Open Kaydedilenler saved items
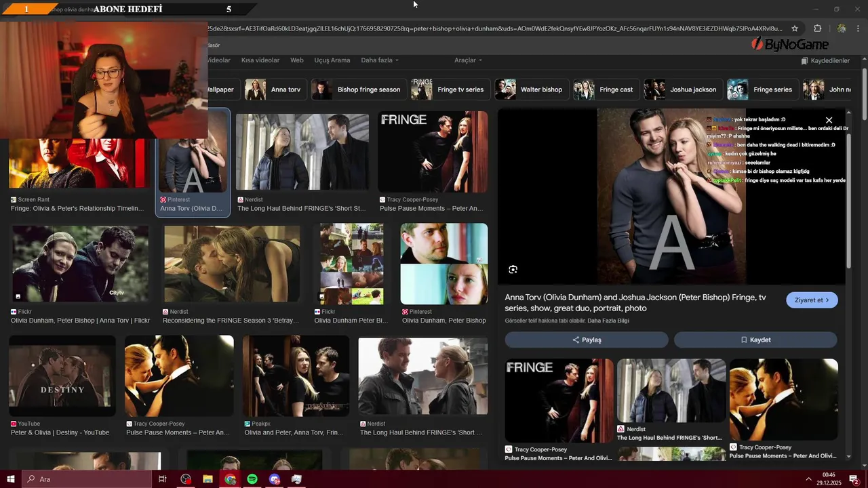This screenshot has height=488, width=868. (x=825, y=60)
